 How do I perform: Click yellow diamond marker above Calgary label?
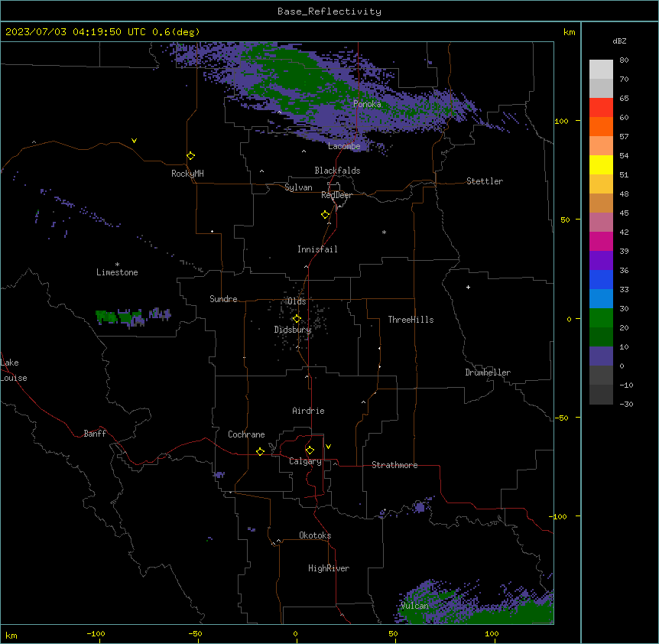(310, 450)
